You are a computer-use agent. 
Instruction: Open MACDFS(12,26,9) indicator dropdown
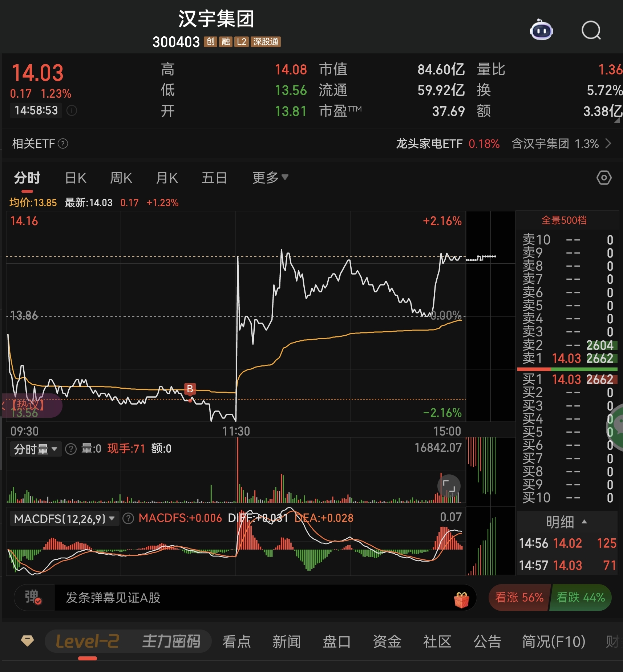click(65, 518)
